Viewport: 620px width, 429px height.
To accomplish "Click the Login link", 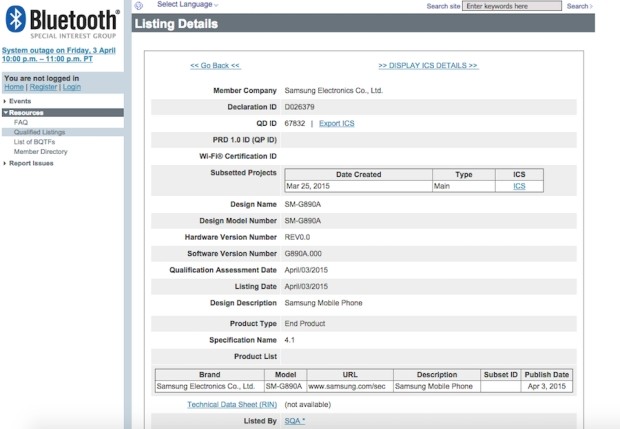I will coord(71,87).
